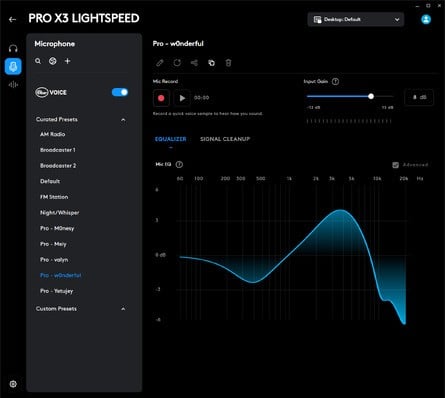Image resolution: width=445 pixels, height=398 pixels.
Task: Switch to the SIGNAL CLEANUP tab
Action: tap(225, 139)
